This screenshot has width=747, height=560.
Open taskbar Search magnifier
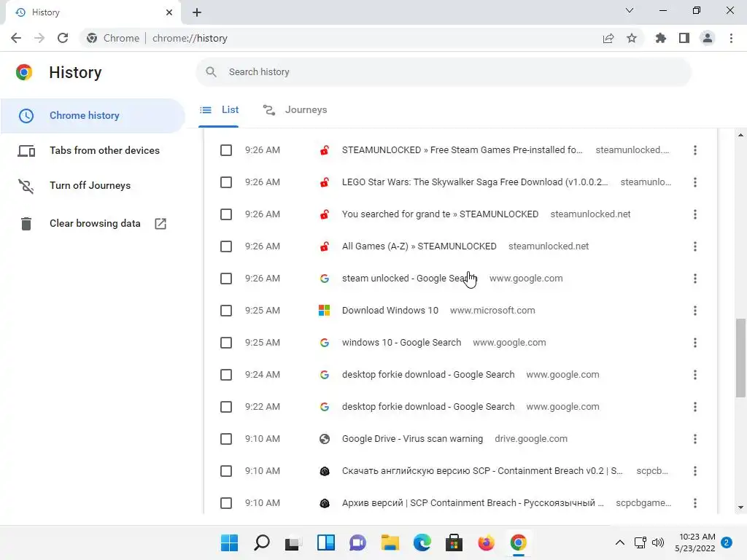click(262, 542)
